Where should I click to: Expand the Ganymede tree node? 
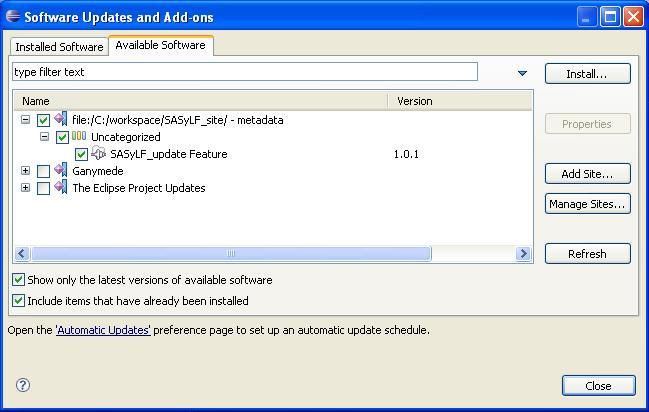(25, 171)
